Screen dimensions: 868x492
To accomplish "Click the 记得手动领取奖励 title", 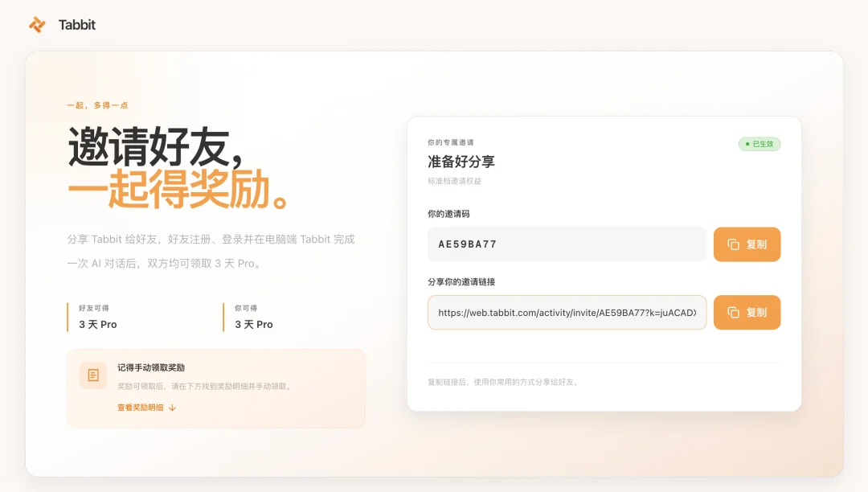I will tap(150, 367).
